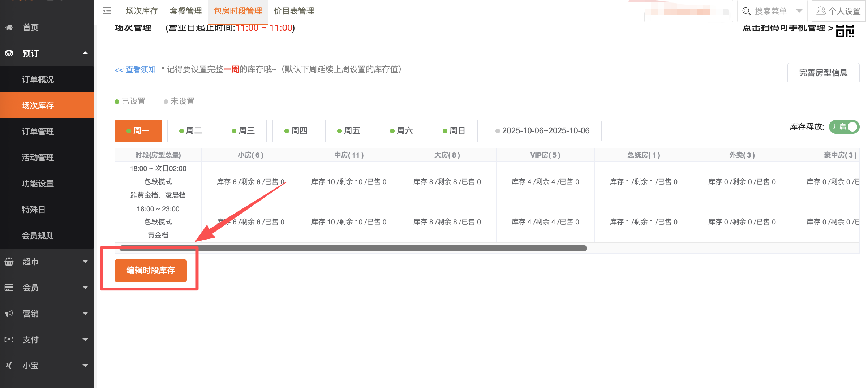Click the sidebar collapse hamburger icon
This screenshot has height=388, width=868.
point(107,11)
